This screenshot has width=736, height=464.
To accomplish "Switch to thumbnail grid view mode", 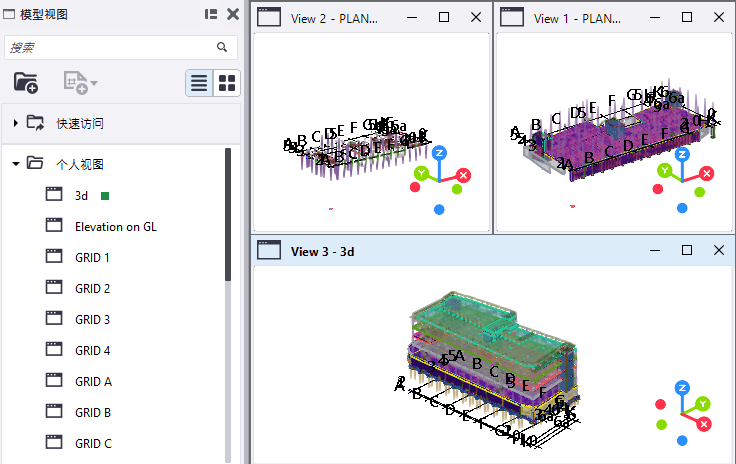I will (227, 83).
